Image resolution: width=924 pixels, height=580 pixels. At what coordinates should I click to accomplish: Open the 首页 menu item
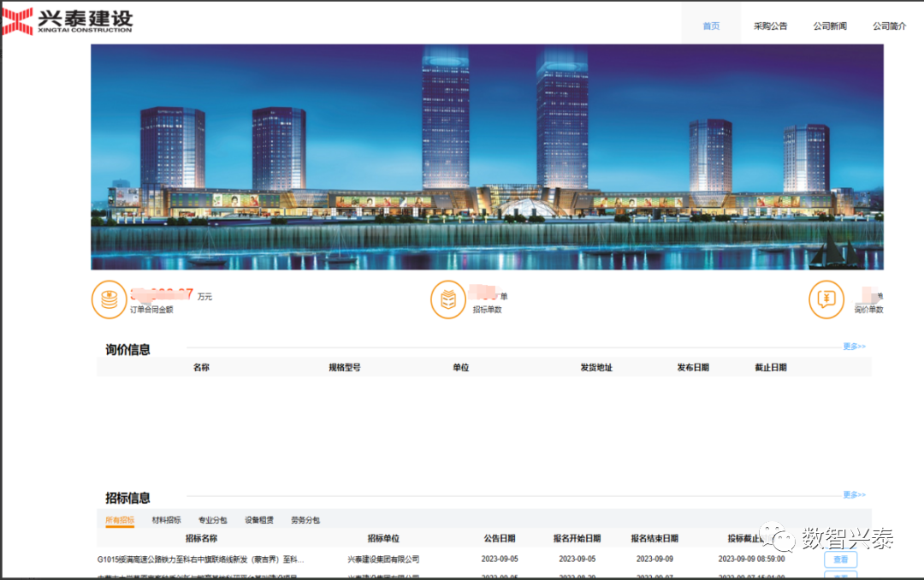coord(711,27)
